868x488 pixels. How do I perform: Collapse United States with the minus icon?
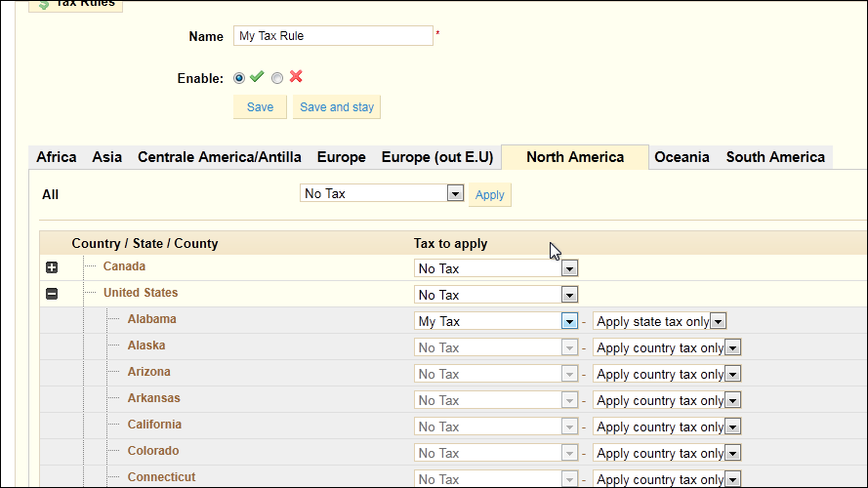(x=52, y=294)
